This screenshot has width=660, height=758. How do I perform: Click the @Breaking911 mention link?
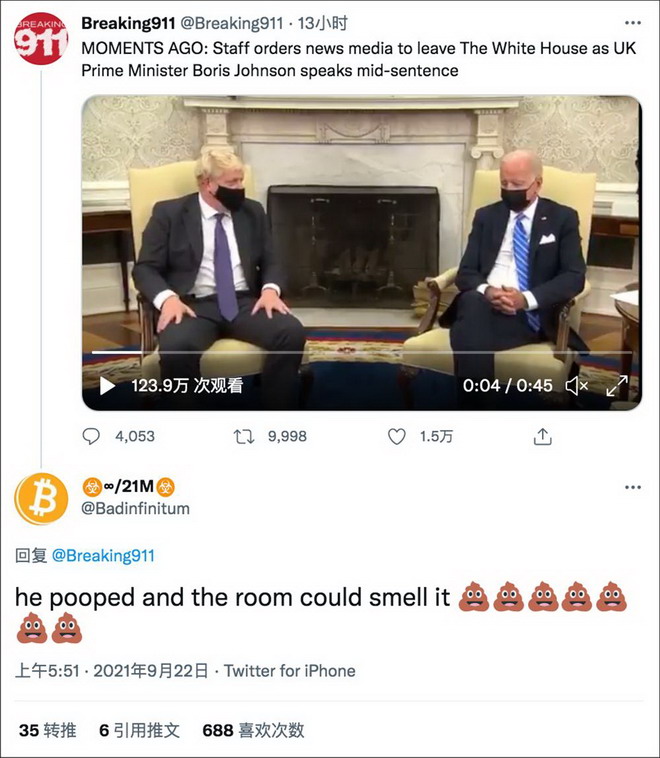(x=103, y=555)
